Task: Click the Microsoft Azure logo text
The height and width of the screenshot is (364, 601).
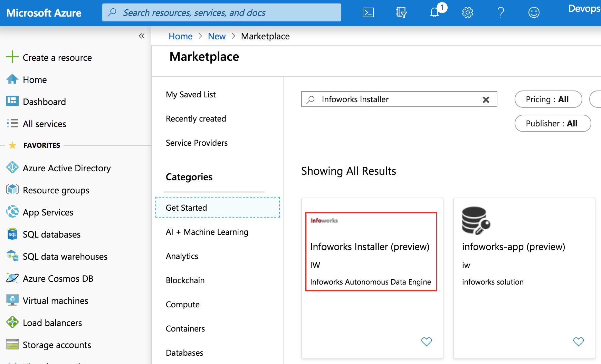Action: pos(44,13)
